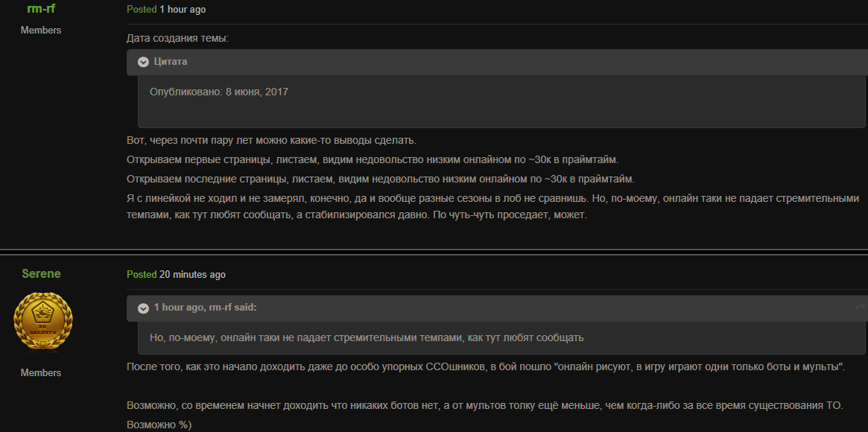Open rm-rf's user profile
The height and width of the screenshot is (432, 868).
tap(41, 8)
